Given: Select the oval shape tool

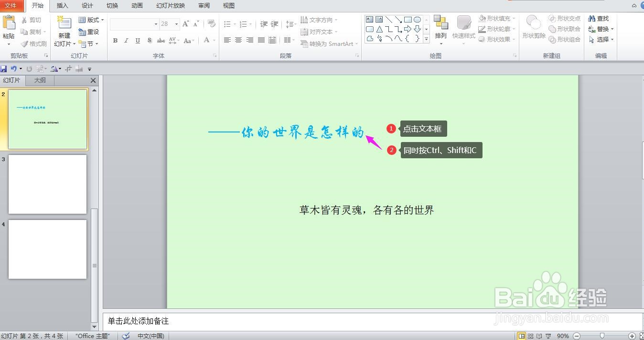Looking at the screenshot, I should [x=418, y=19].
